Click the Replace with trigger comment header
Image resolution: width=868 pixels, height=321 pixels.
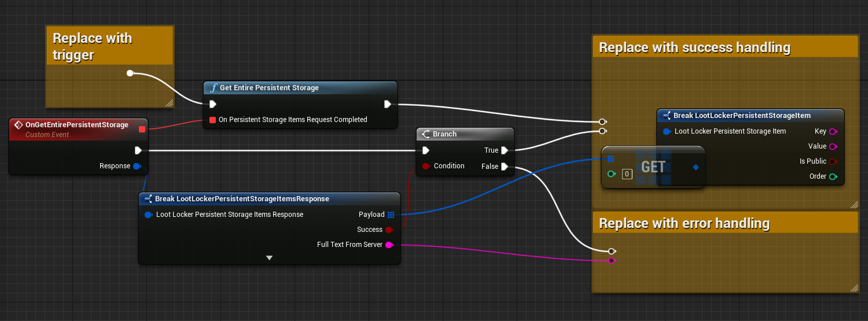93,46
